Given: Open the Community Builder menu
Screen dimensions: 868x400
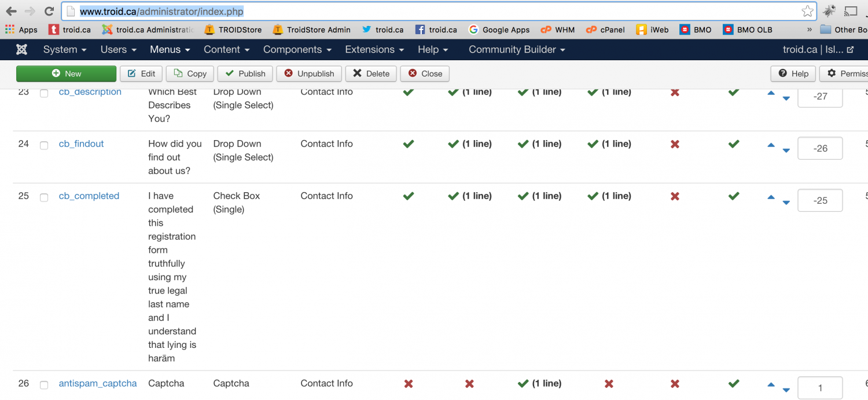Looking at the screenshot, I should tap(517, 50).
